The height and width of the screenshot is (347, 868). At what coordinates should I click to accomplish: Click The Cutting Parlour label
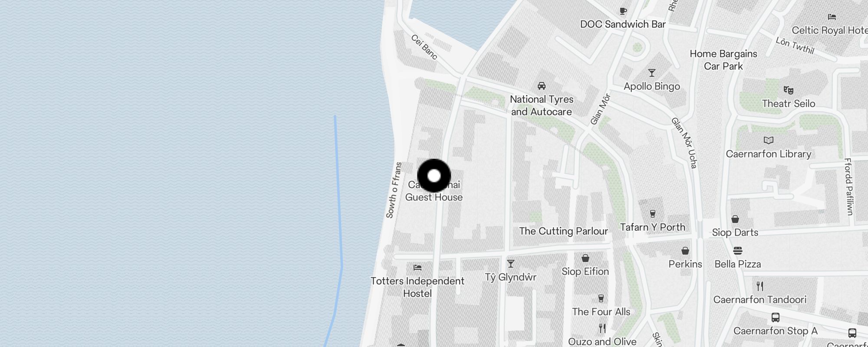(564, 231)
